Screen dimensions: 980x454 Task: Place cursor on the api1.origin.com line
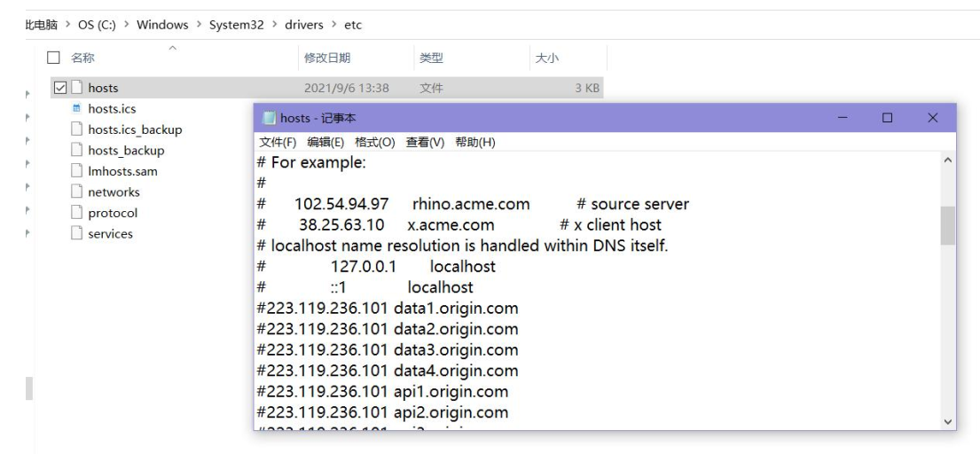pos(382,392)
